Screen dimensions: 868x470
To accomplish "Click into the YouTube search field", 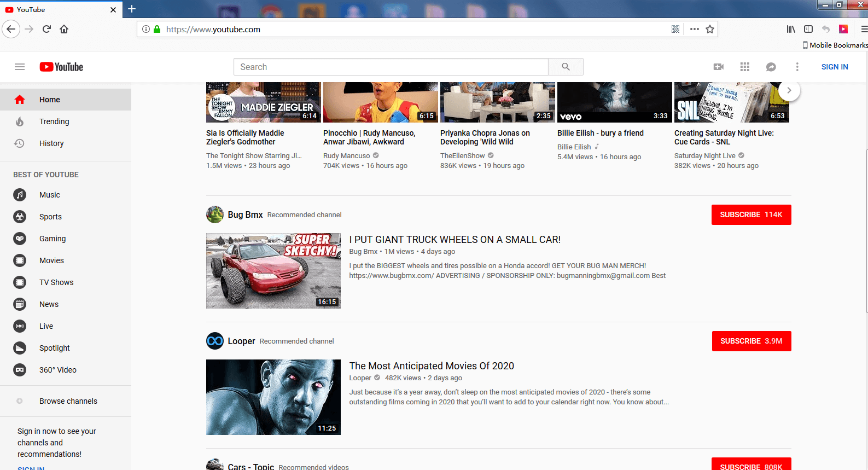I will point(391,67).
